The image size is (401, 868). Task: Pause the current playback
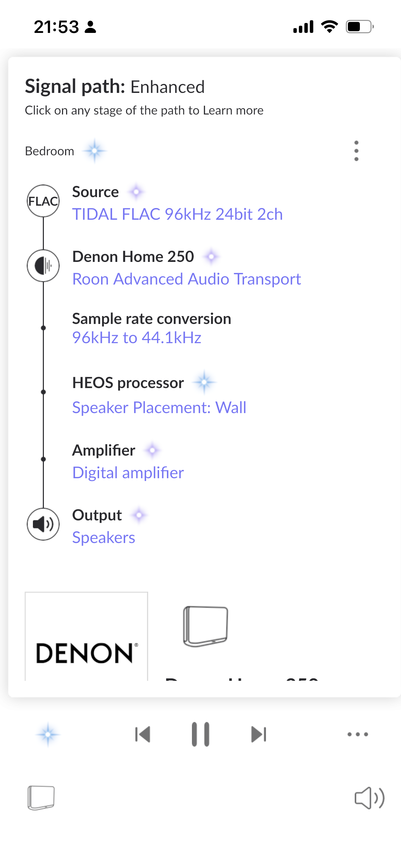[200, 734]
